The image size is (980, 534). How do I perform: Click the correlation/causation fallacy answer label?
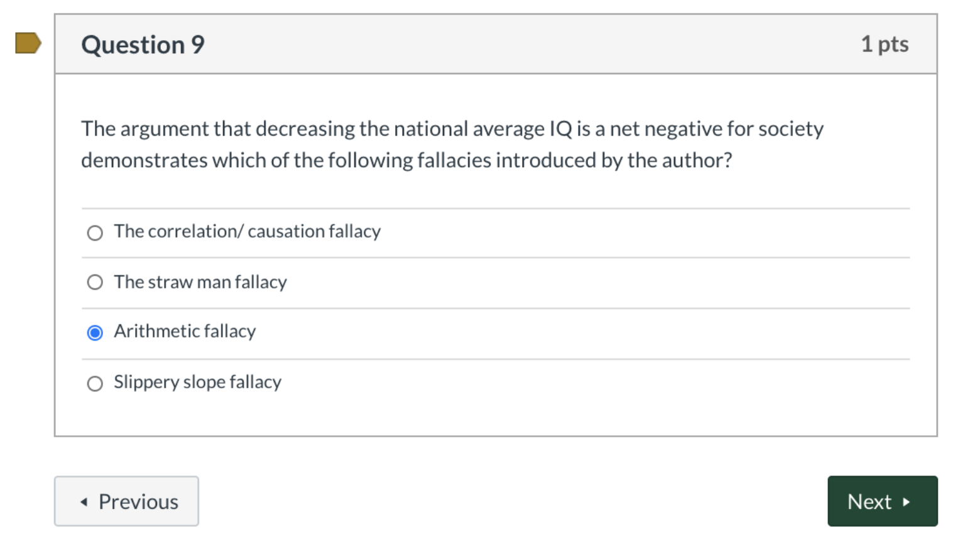click(x=246, y=231)
